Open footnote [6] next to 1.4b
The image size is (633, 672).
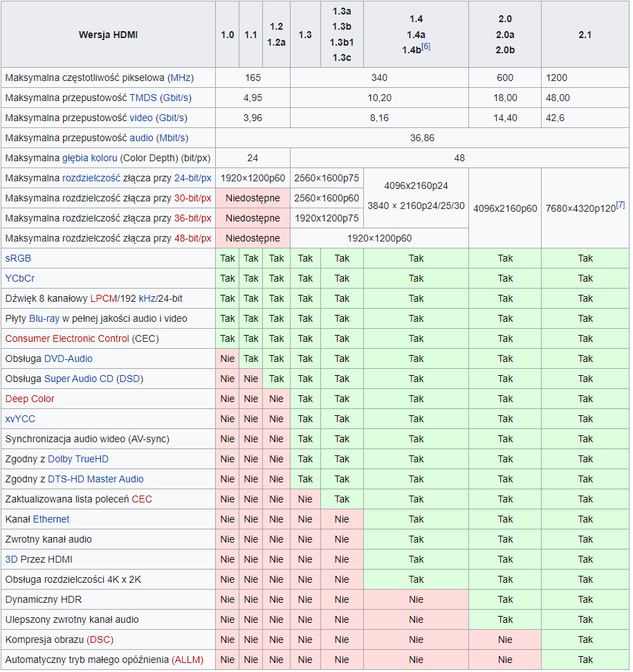pos(425,46)
